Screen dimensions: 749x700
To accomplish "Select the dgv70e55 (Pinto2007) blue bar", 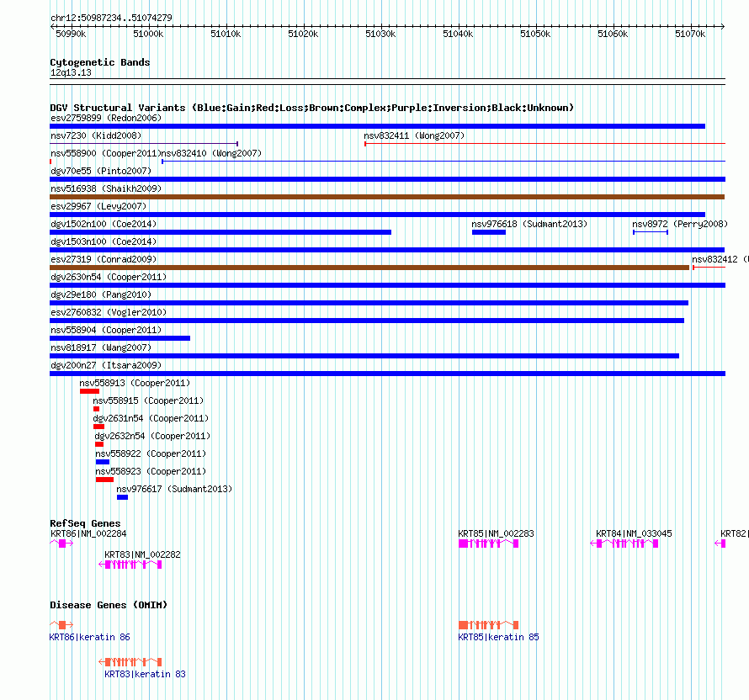I will (387, 179).
